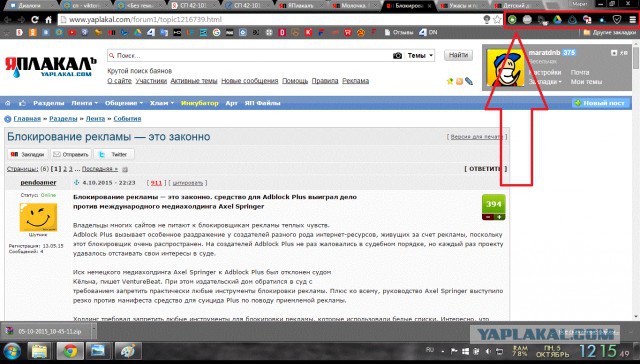640x364 pixels.
Task: Open the Google G bookmark icon
Action: pos(216,32)
